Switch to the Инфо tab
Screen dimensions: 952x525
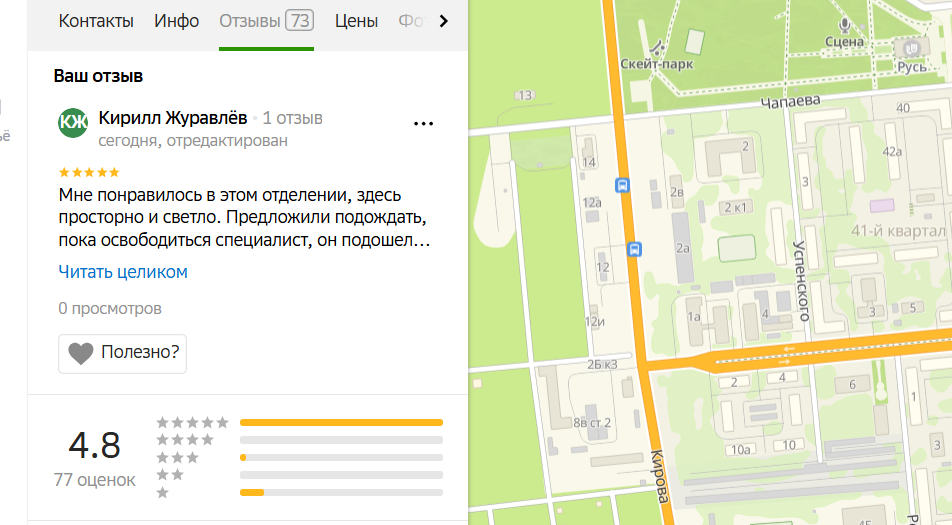pyautogui.click(x=176, y=21)
